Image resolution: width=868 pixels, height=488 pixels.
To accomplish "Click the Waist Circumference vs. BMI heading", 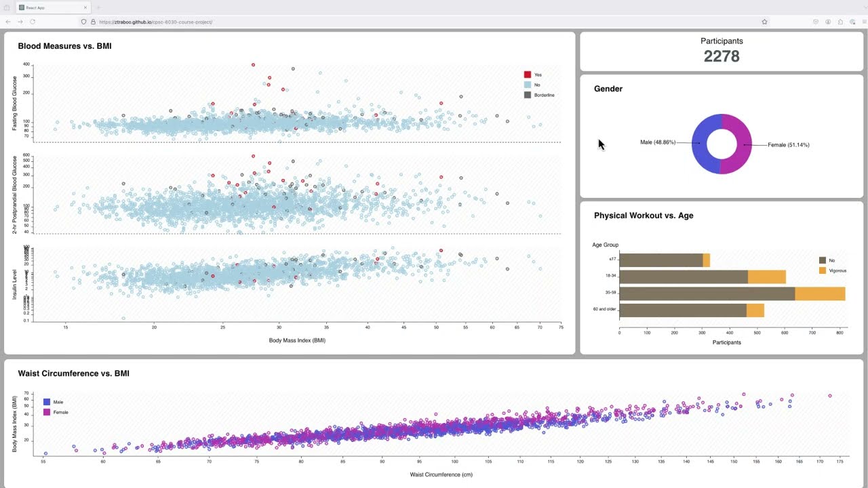I will pos(73,373).
